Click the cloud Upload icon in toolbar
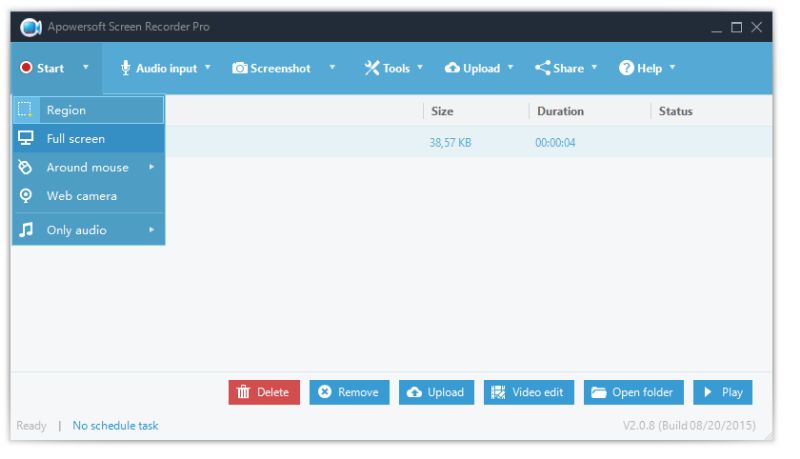The height and width of the screenshot is (459, 800). click(452, 68)
